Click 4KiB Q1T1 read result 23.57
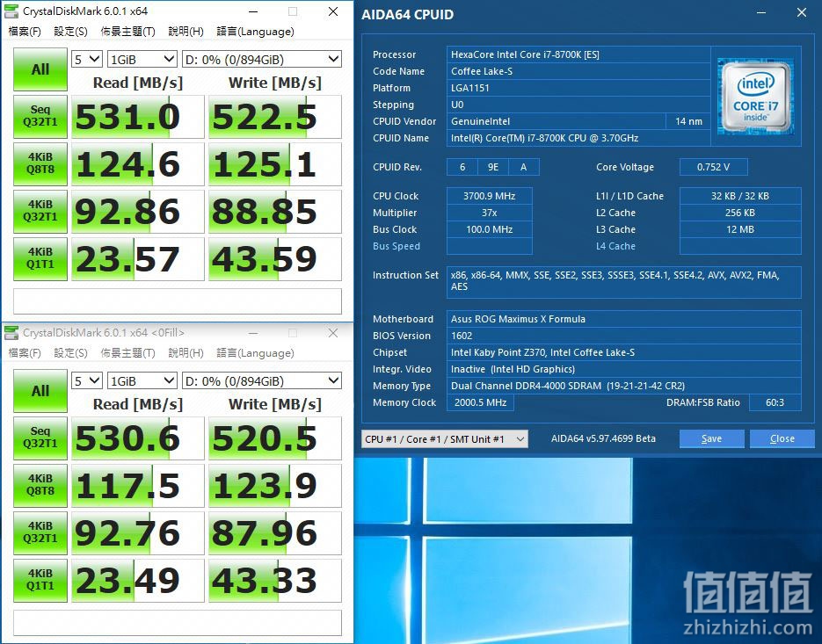822x644 pixels. click(138, 258)
